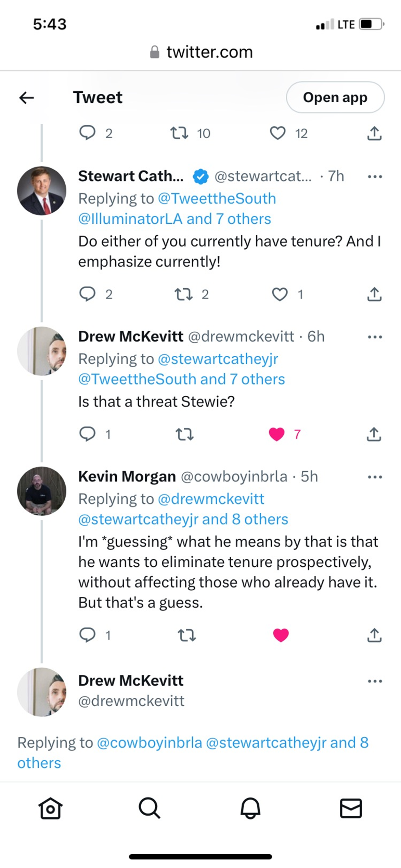Like Stewart Cathey's tenure tweet
Viewport: 401px width, 868px height.
280,294
